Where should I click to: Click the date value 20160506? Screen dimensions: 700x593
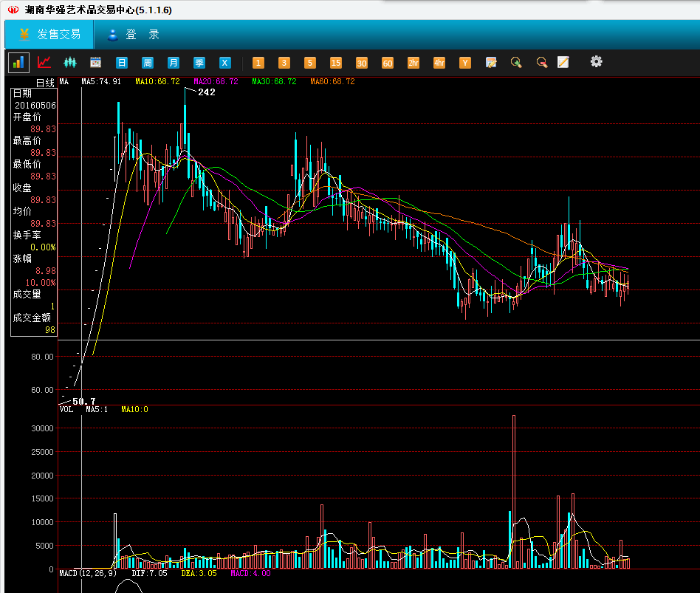click(x=35, y=106)
